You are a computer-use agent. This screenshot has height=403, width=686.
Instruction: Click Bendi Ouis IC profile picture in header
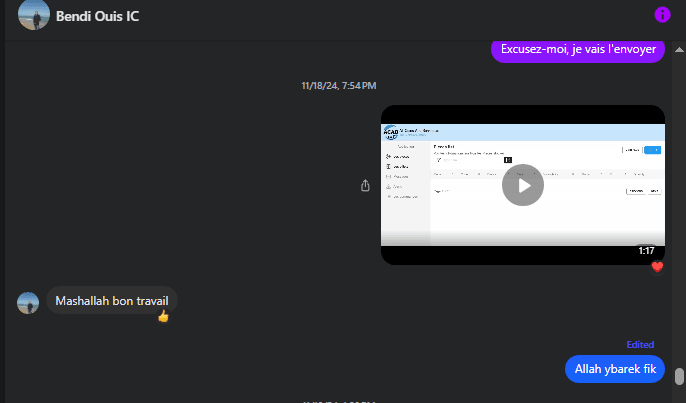point(34,16)
